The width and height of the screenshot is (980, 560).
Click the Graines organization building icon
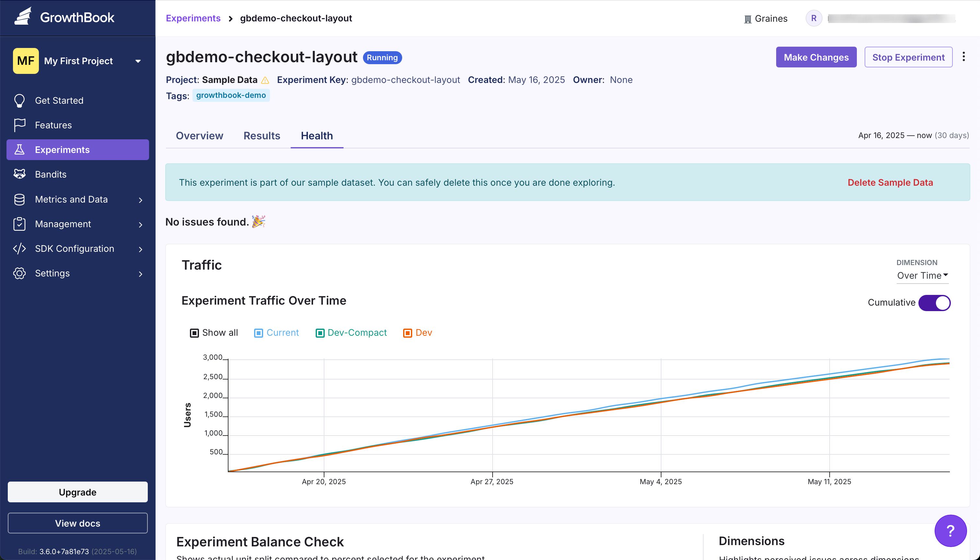[x=748, y=19]
